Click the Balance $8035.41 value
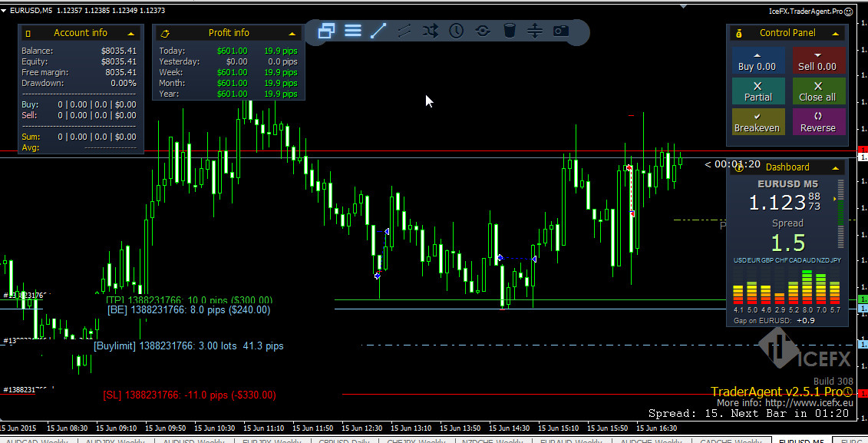868x443 pixels. pyautogui.click(x=118, y=51)
